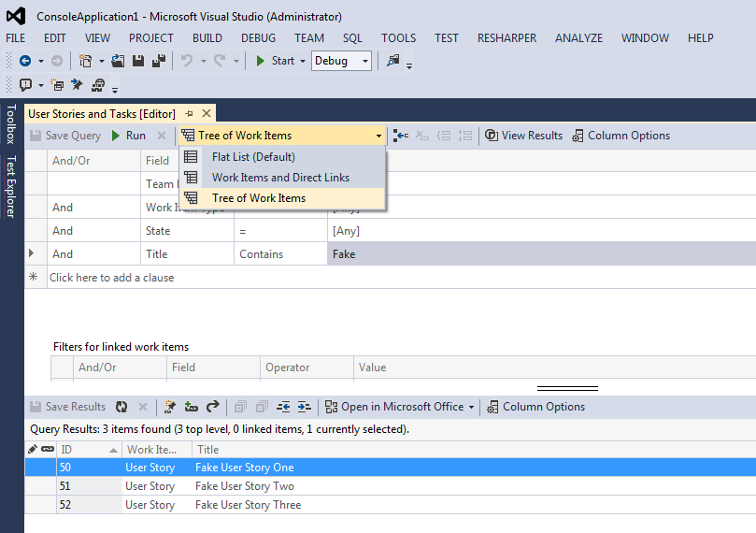
Task: Select Fake User Story Three row
Action: (x=391, y=505)
